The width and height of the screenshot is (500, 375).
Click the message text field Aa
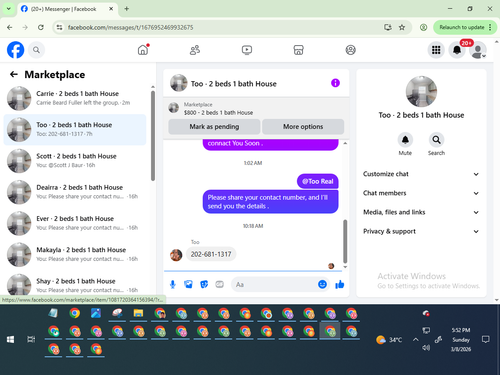[273, 284]
